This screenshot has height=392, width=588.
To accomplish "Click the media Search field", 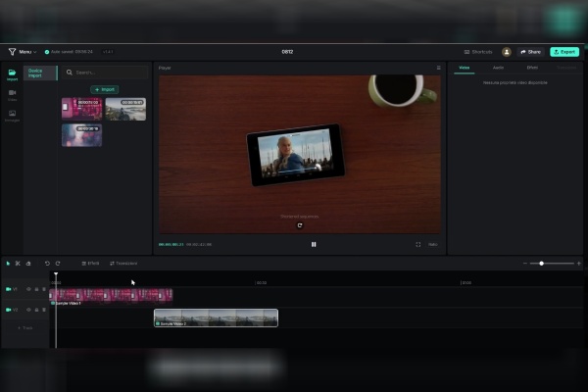I will (x=105, y=73).
